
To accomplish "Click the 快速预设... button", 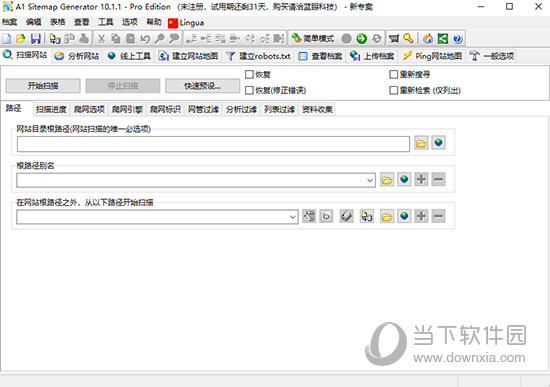I will (202, 86).
